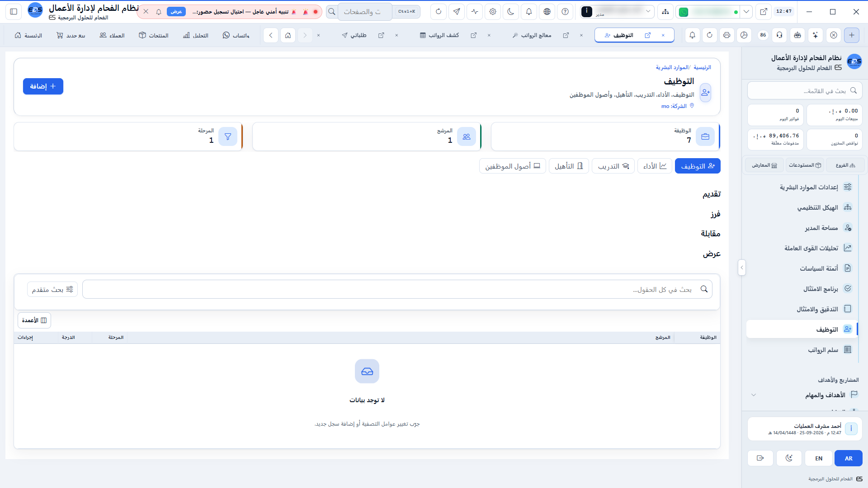Open the robot assistant icon
Image resolution: width=868 pixels, height=488 pixels.
point(797,35)
